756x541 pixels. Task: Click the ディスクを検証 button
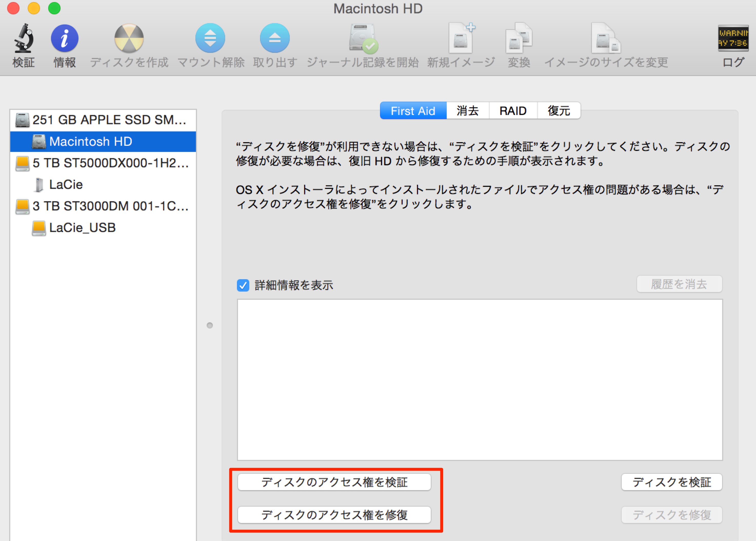(672, 482)
